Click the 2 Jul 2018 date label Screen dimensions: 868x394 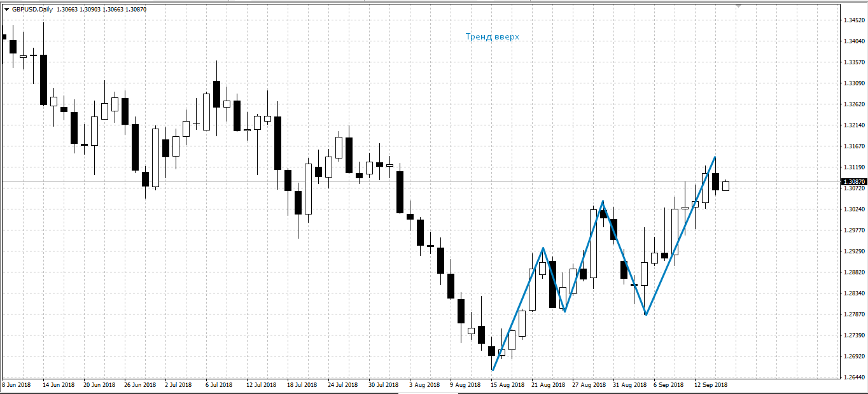[x=178, y=385]
